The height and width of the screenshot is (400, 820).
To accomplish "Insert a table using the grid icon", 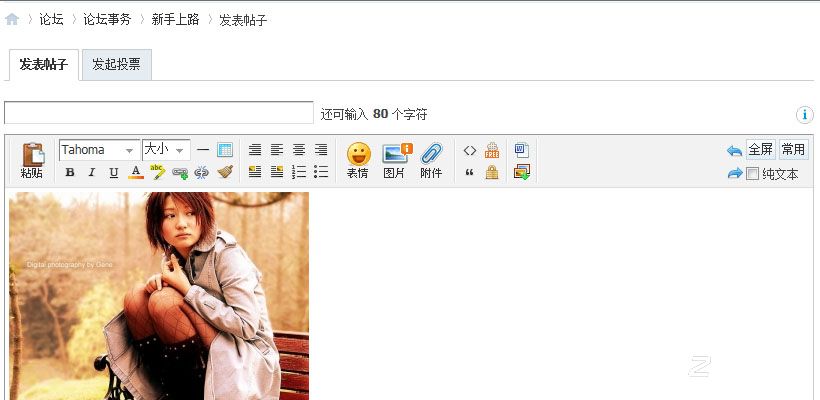I will pyautogui.click(x=225, y=150).
